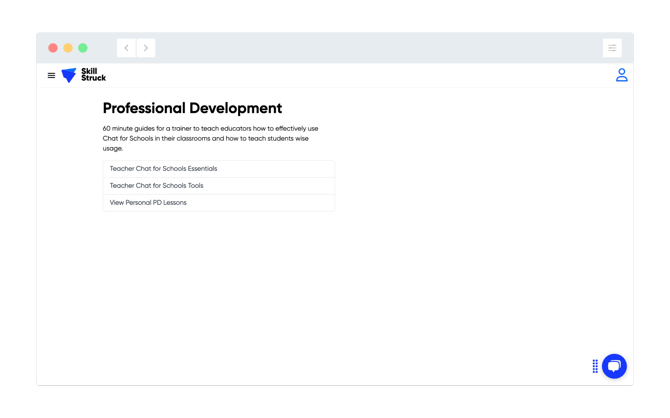670x418 pixels.
Task: Click the blue Skill Struck shield logo
Action: pyautogui.click(x=69, y=75)
